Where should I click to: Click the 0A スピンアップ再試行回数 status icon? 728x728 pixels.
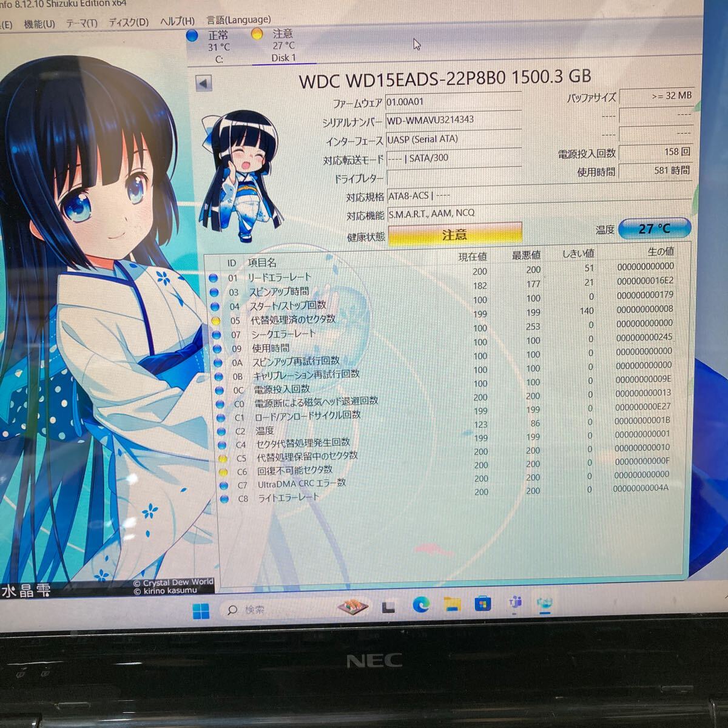(217, 362)
